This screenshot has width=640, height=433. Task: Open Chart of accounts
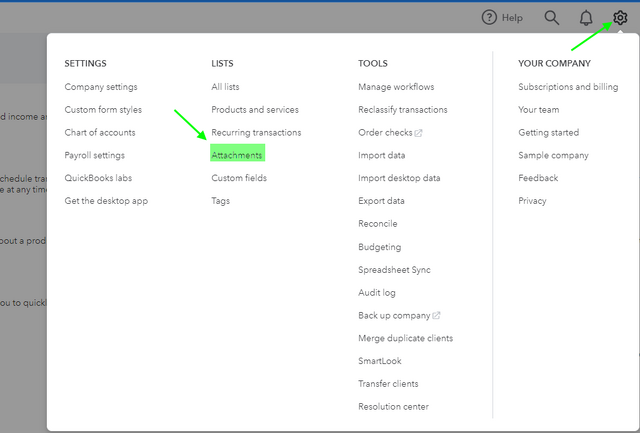[100, 132]
